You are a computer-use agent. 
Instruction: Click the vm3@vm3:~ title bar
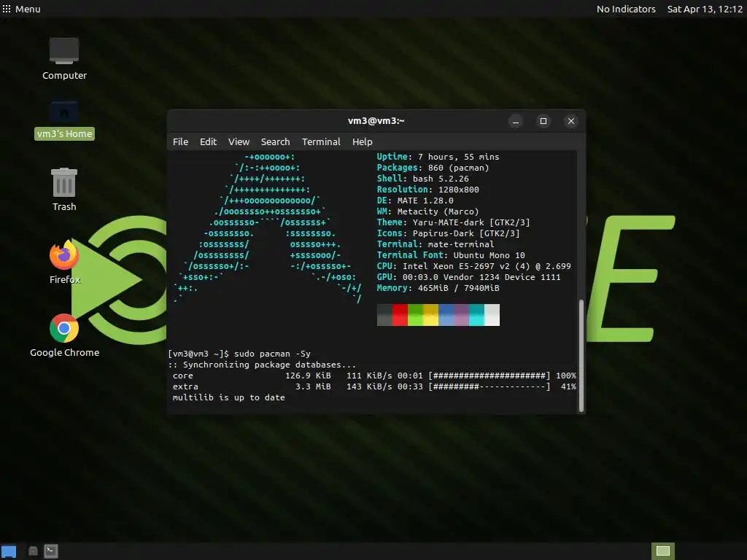(x=376, y=121)
